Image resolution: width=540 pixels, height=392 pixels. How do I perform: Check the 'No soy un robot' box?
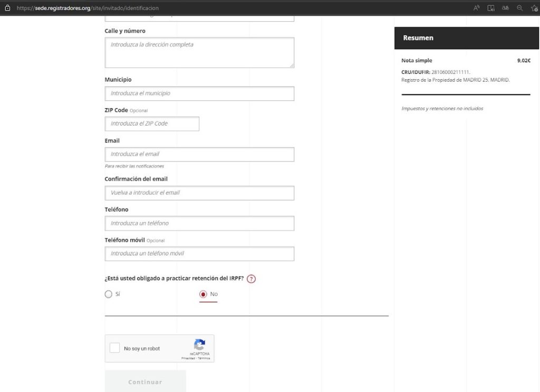[114, 348]
